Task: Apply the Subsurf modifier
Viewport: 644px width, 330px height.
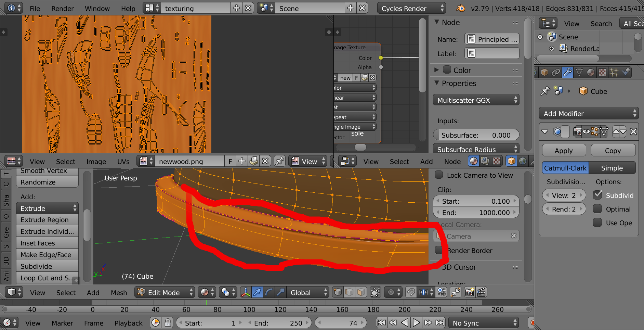Action: [564, 150]
